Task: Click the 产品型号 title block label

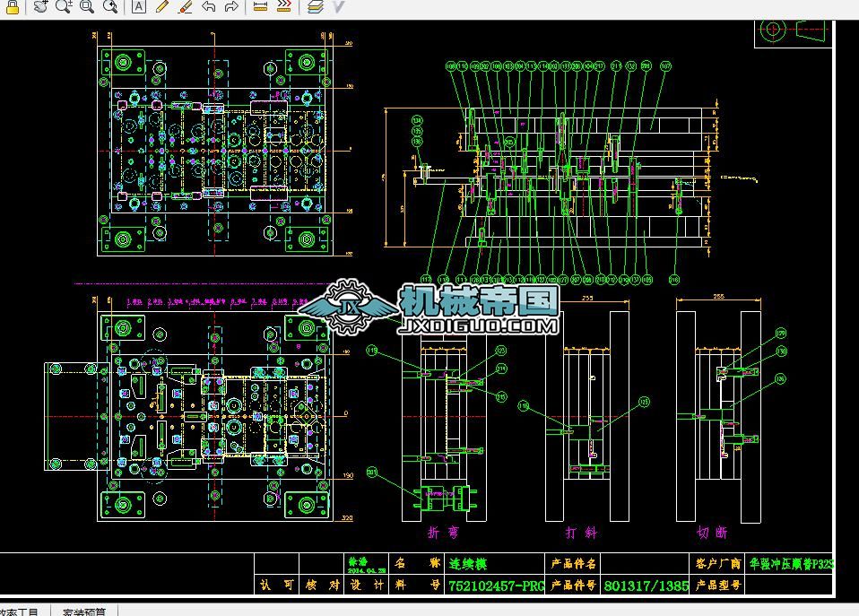Action: click(718, 586)
